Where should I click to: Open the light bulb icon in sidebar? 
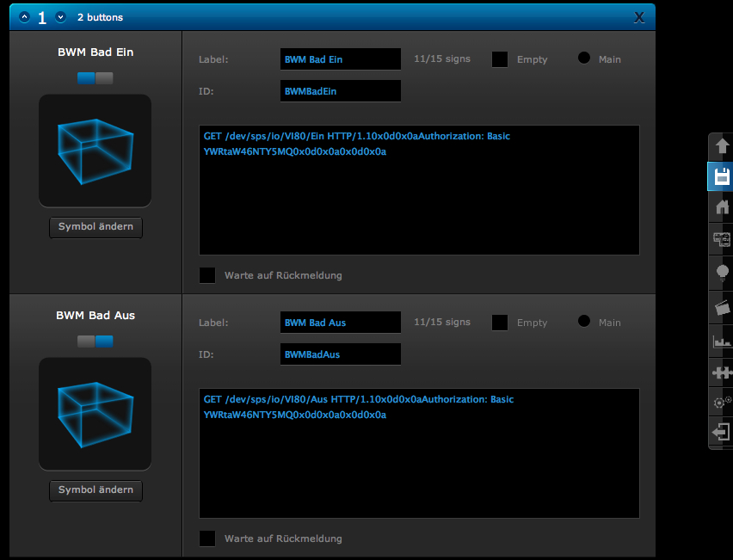723,273
